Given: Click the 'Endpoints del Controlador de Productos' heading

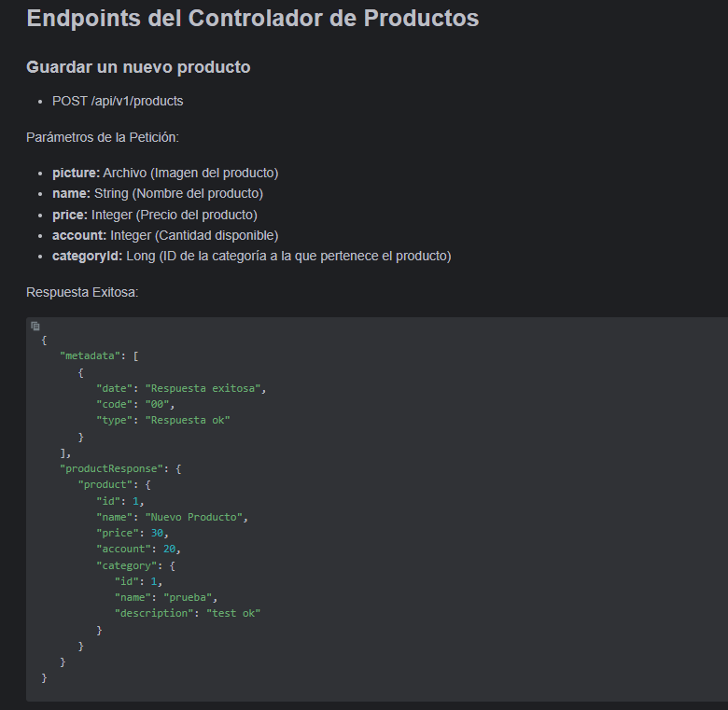Looking at the screenshot, I should (x=253, y=19).
